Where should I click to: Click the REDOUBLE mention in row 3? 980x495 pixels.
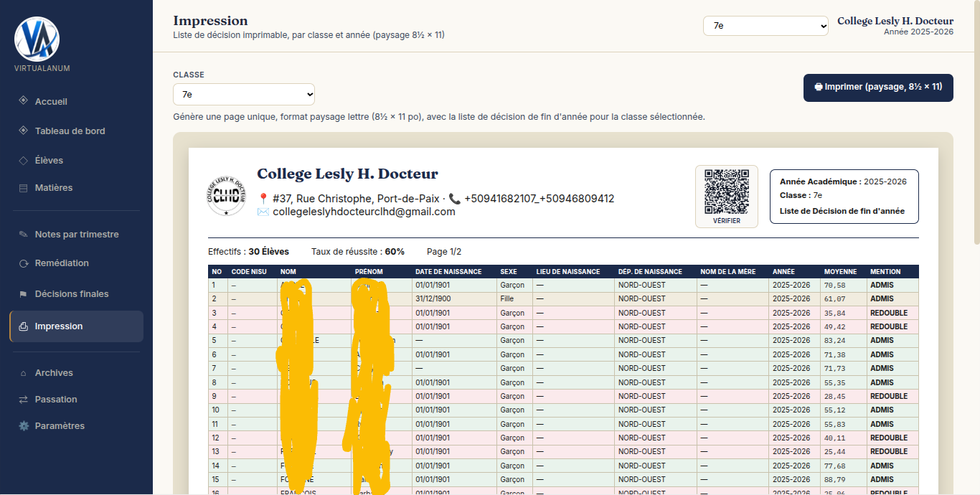[889, 313]
